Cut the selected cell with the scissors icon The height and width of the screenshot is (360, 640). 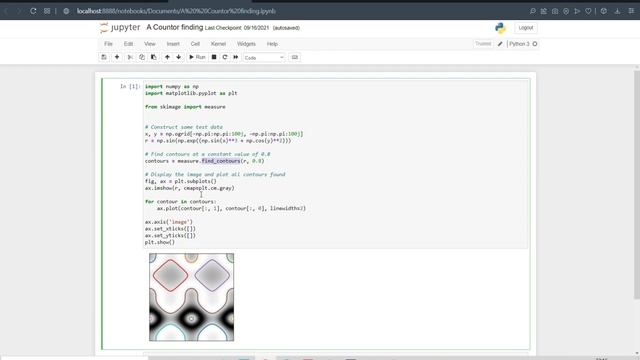pos(130,57)
